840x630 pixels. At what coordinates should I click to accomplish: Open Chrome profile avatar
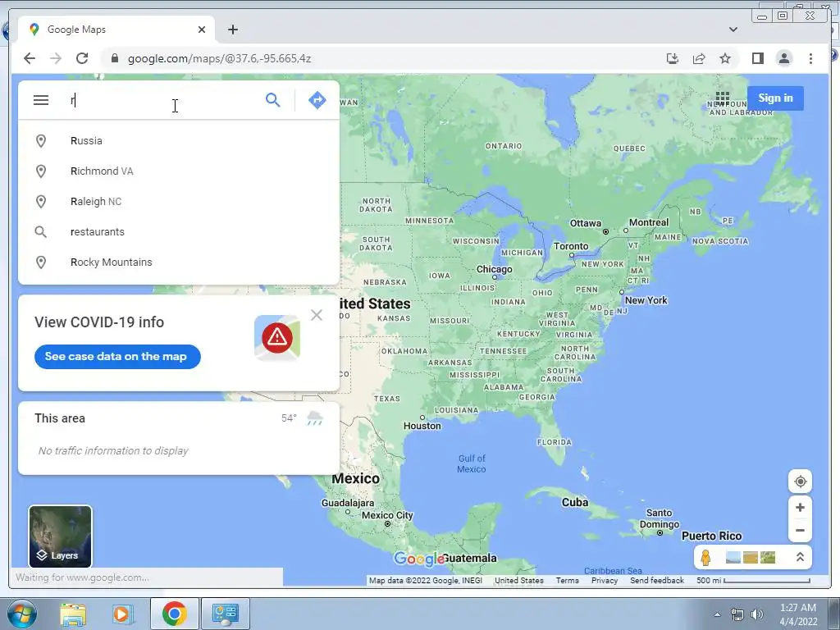point(783,58)
